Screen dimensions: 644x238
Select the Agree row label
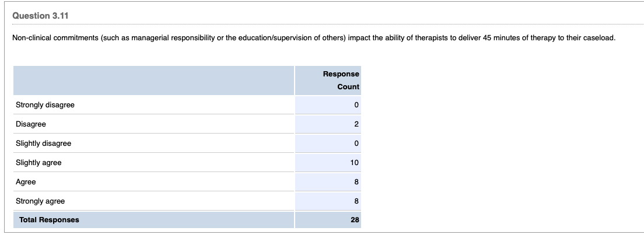click(26, 182)
